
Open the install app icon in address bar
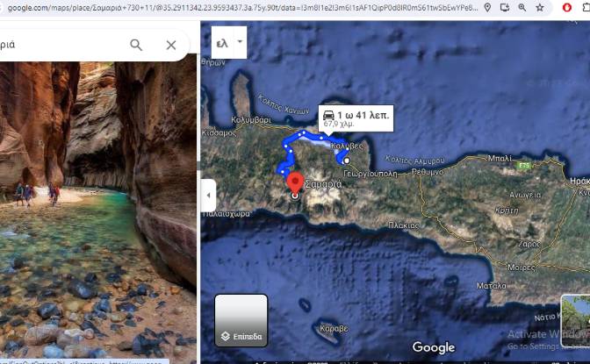point(505,8)
